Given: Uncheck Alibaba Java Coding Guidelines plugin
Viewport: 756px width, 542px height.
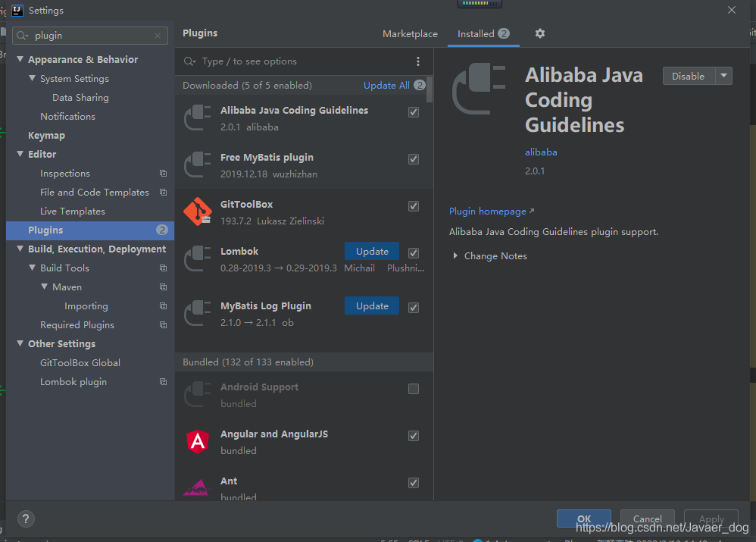Looking at the screenshot, I should [x=413, y=112].
